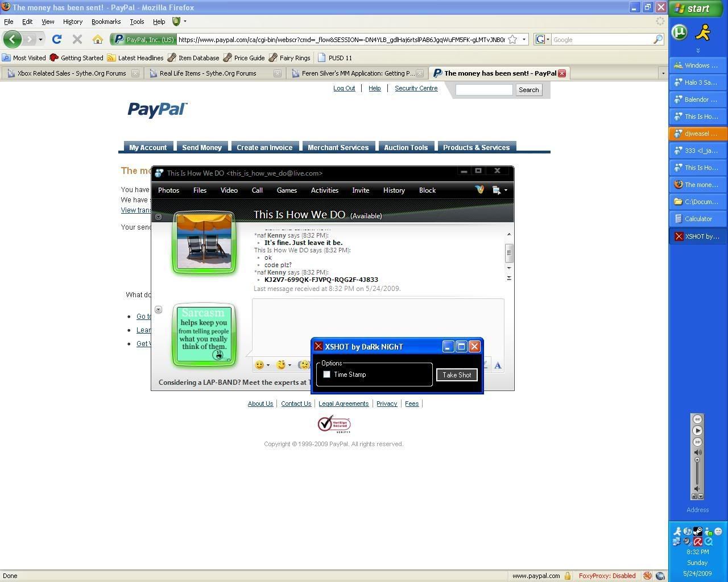This screenshot has height=582, width=728.
Task: Click the chat history scrollbar thumb
Action: click(x=508, y=252)
